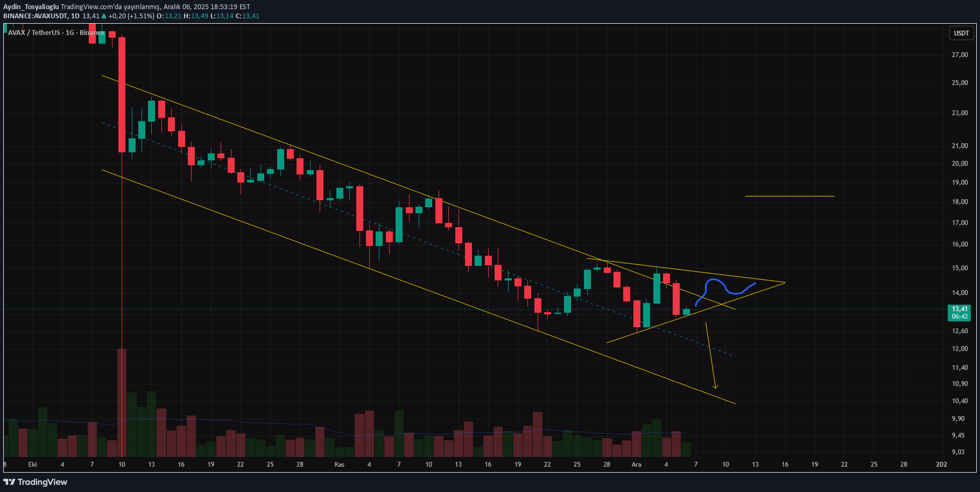Click the triangle apex where yellow lines converge
This screenshot has height=492, width=980.
tap(785, 283)
